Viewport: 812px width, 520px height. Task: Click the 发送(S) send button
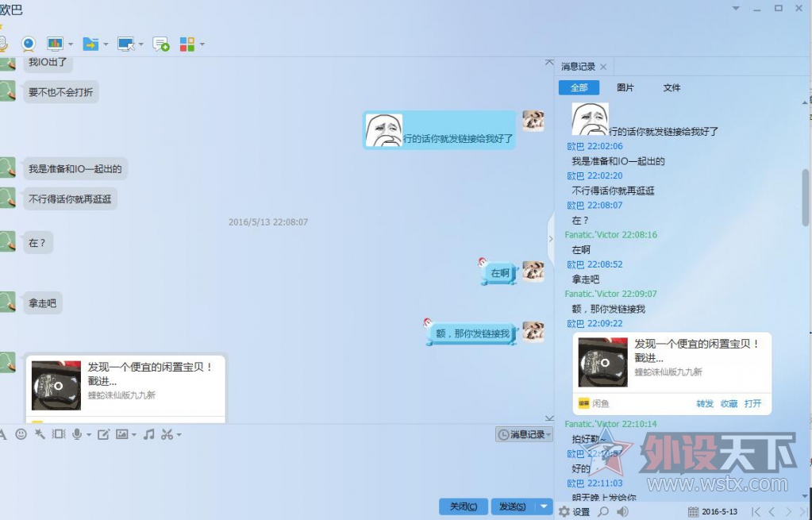point(513,507)
